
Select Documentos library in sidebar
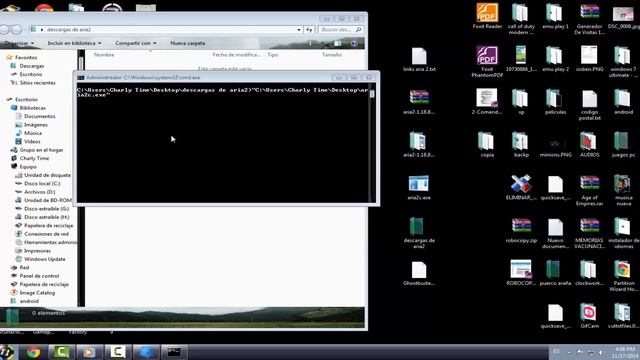pos(39,116)
